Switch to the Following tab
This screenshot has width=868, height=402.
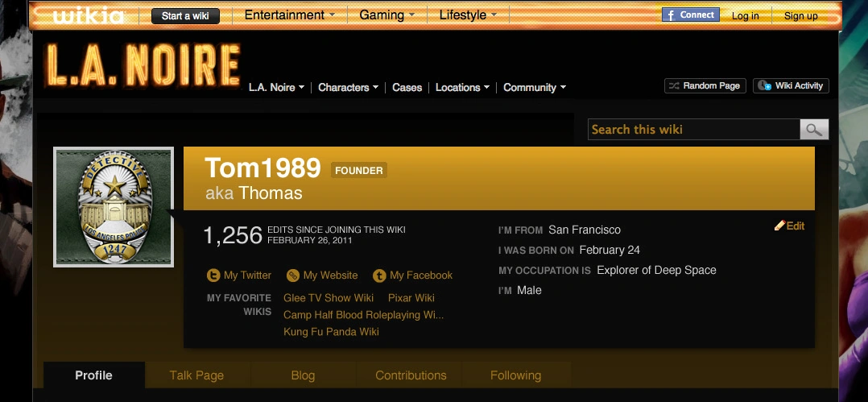515,375
